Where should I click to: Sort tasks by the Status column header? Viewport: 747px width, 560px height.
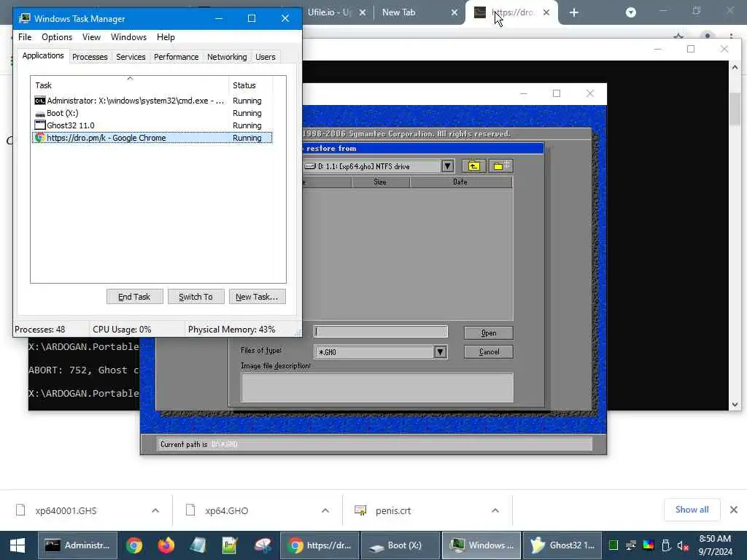pos(251,85)
